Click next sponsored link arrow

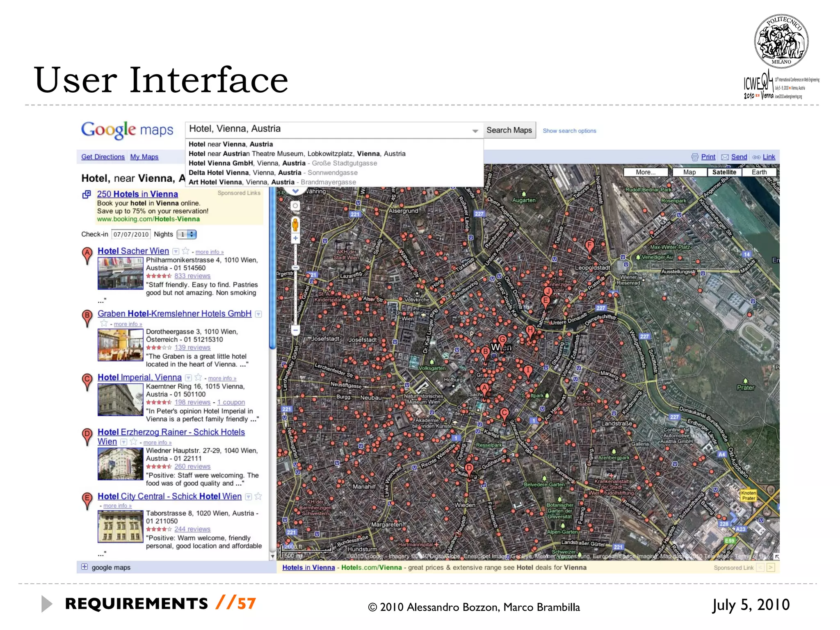point(771,567)
